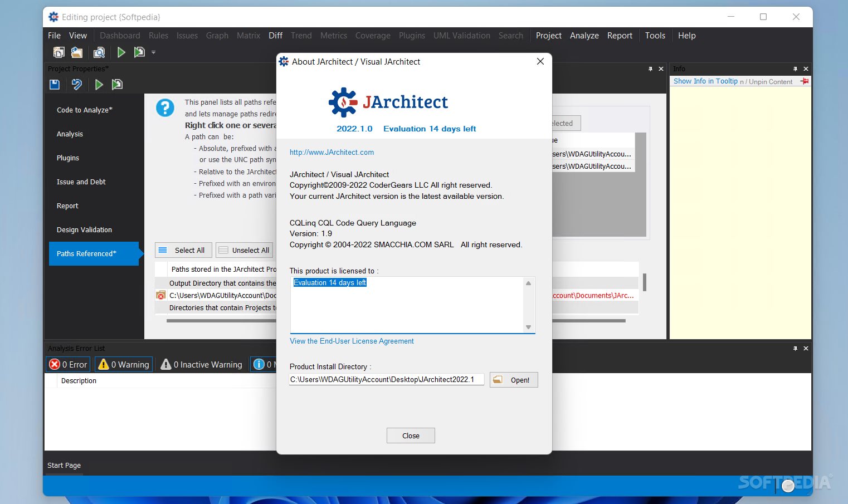Image resolution: width=848 pixels, height=504 pixels.
Task: Open the Tools menu
Action: (655, 36)
